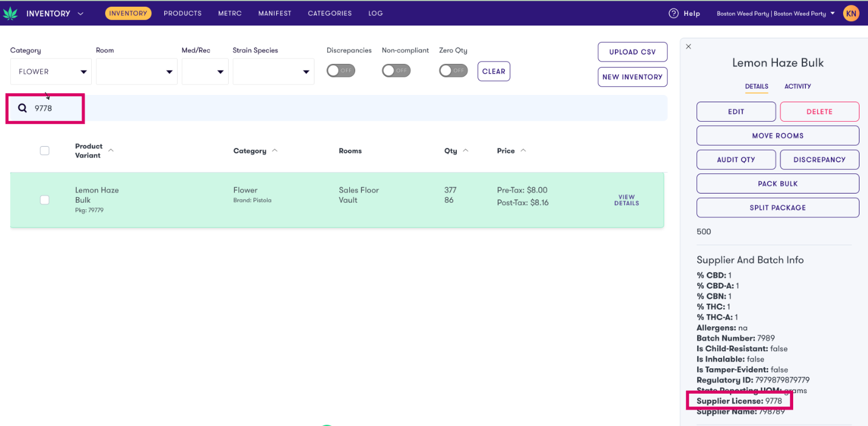Click the cannabis leaf logo icon
Image resolution: width=868 pixels, height=426 pixels.
[x=10, y=13]
